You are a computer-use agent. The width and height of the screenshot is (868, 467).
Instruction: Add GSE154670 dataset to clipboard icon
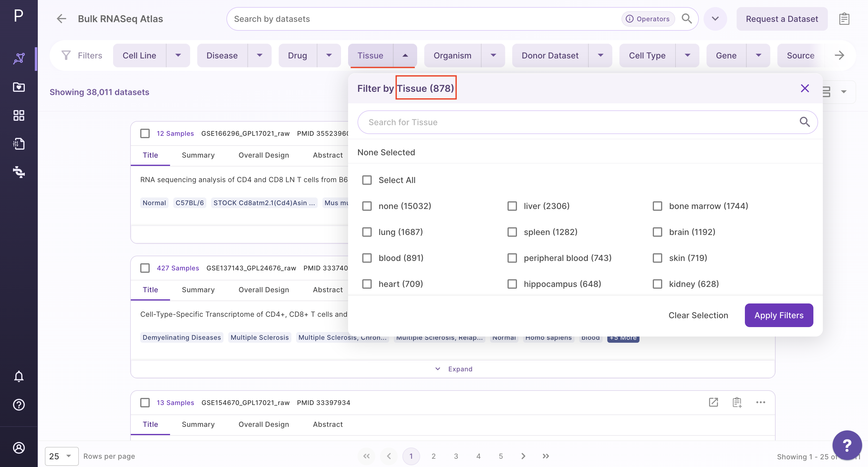click(x=737, y=402)
